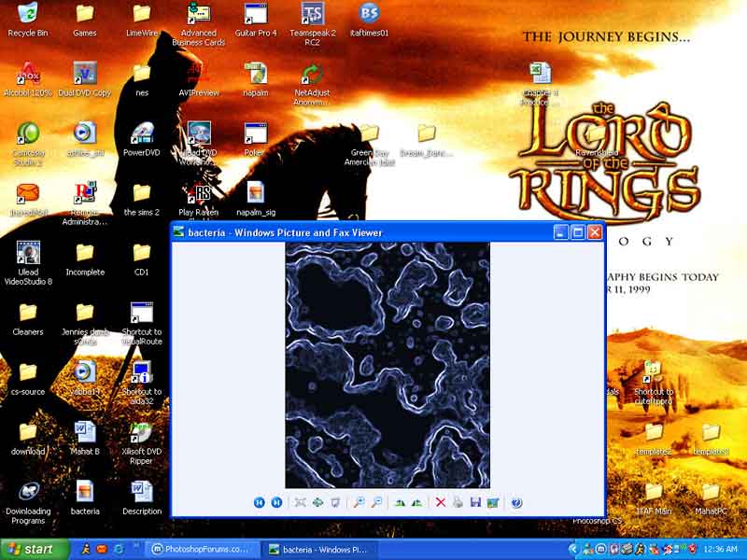Print the bacteria picture

458,502
